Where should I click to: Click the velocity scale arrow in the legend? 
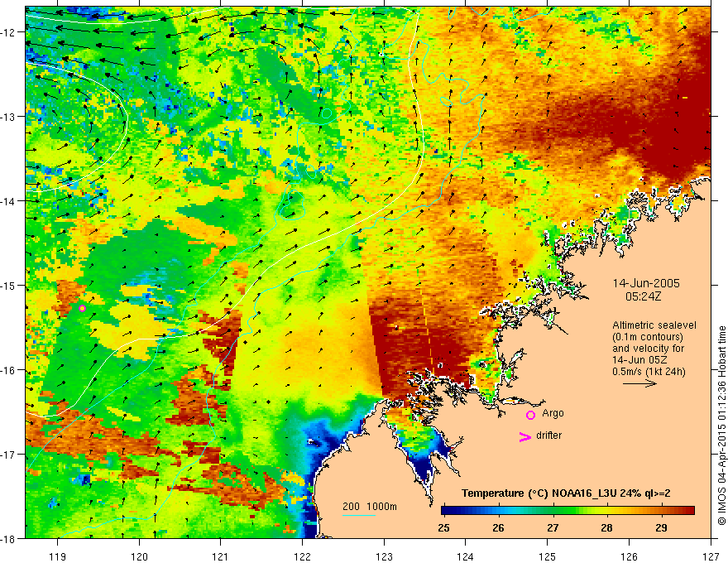639,383
